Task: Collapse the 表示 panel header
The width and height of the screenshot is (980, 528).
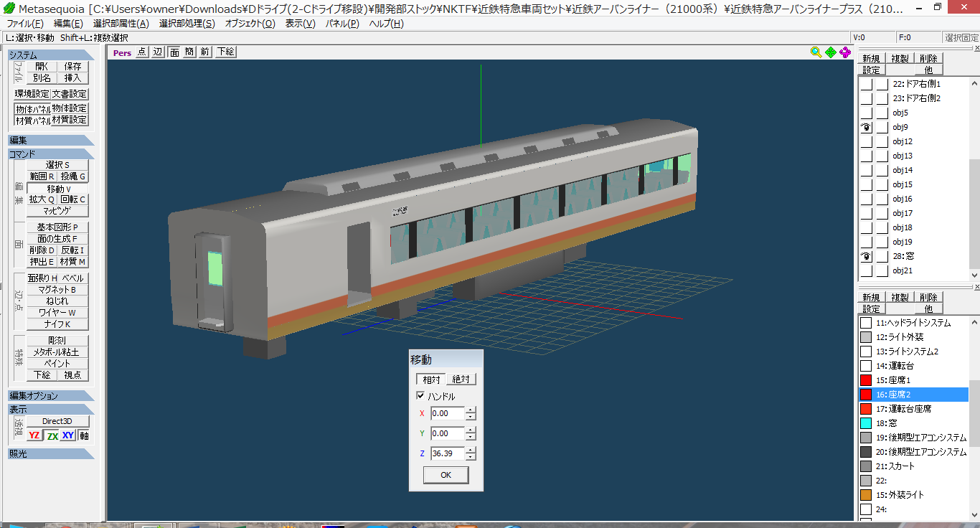Action: pyautogui.click(x=51, y=409)
